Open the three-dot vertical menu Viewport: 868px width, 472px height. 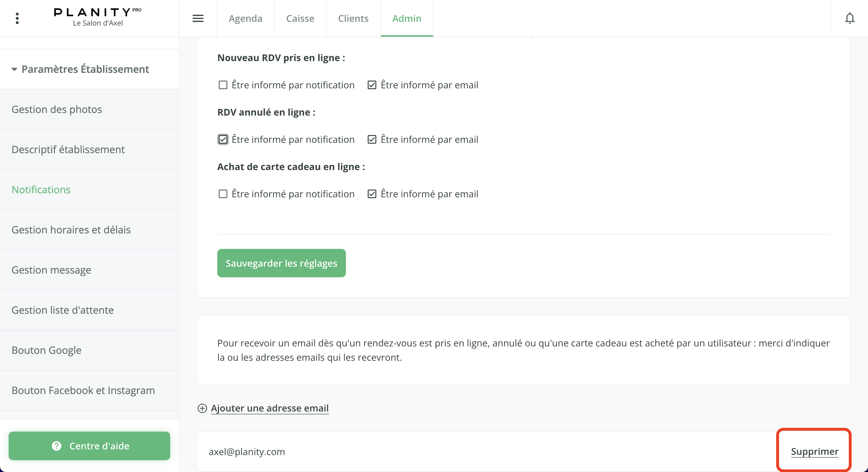pos(17,18)
